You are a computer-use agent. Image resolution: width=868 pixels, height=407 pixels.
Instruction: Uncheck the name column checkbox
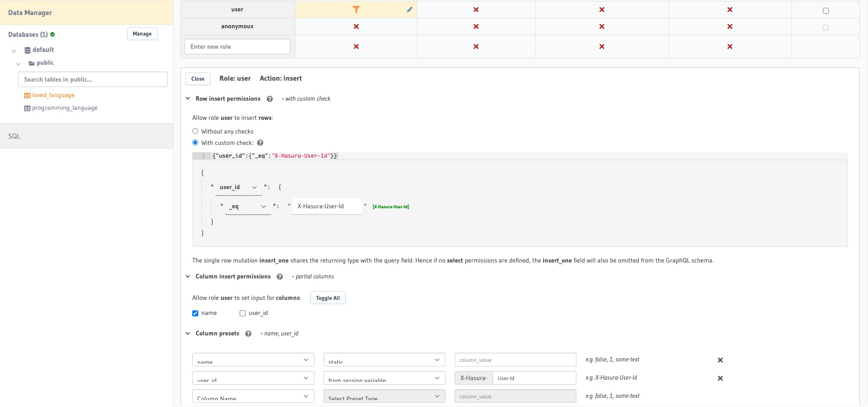pos(195,313)
